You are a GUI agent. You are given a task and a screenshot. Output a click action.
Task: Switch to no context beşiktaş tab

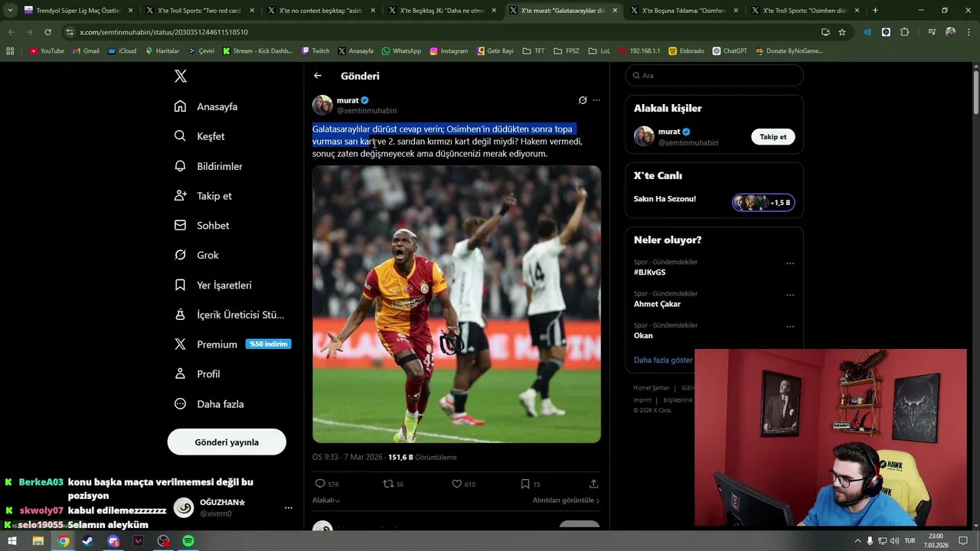322,11
